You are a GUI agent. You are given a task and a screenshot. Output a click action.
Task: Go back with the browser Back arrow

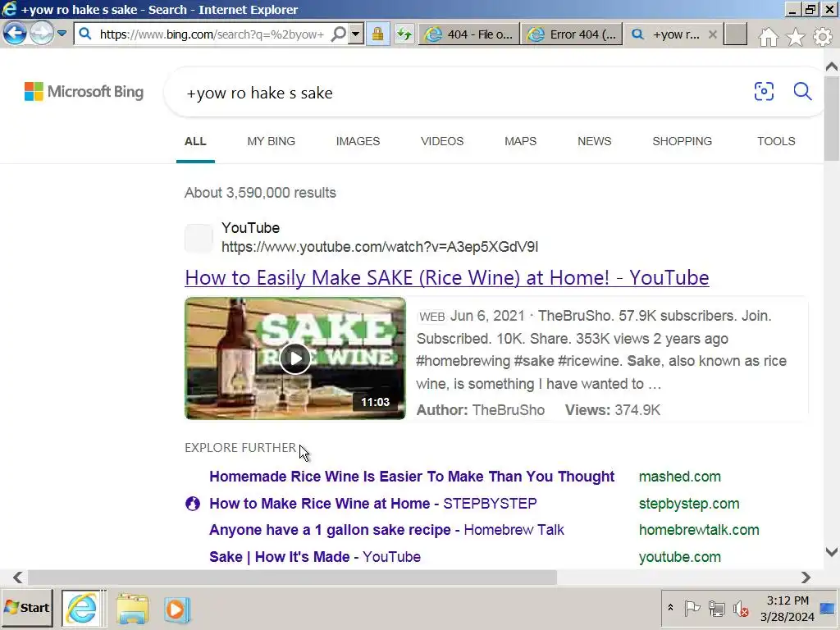pos(15,34)
